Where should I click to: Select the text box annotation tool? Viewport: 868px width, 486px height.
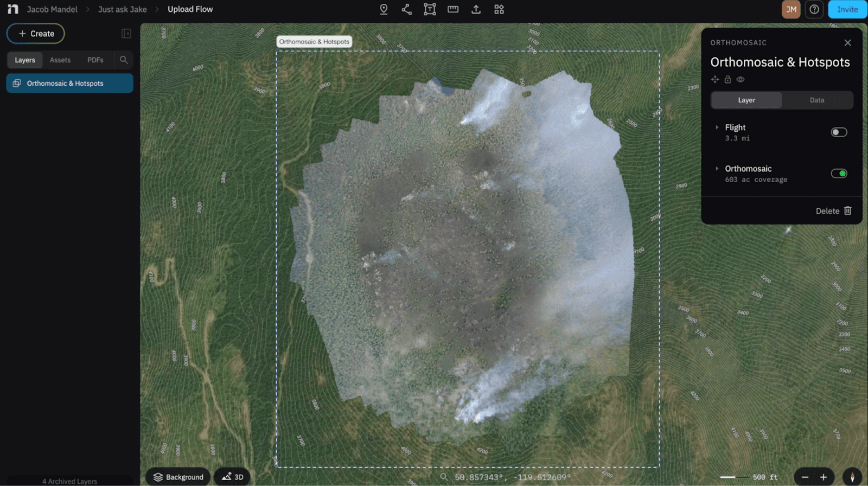430,9
